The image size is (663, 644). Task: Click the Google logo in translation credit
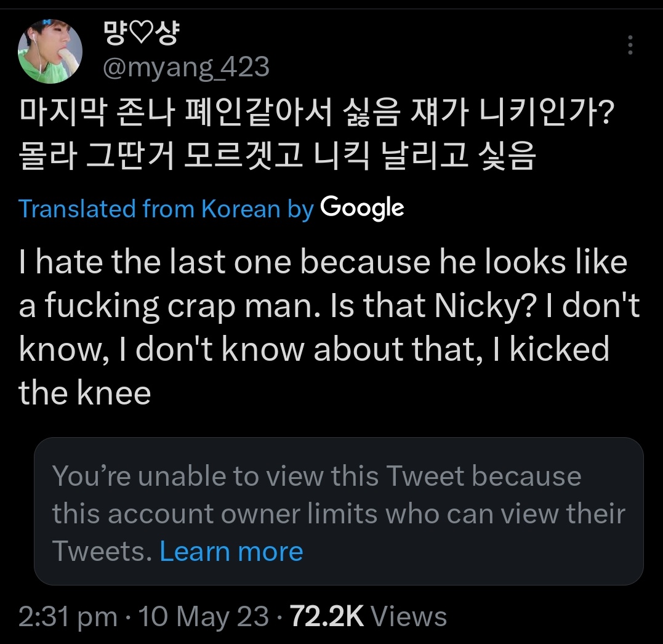coord(362,209)
